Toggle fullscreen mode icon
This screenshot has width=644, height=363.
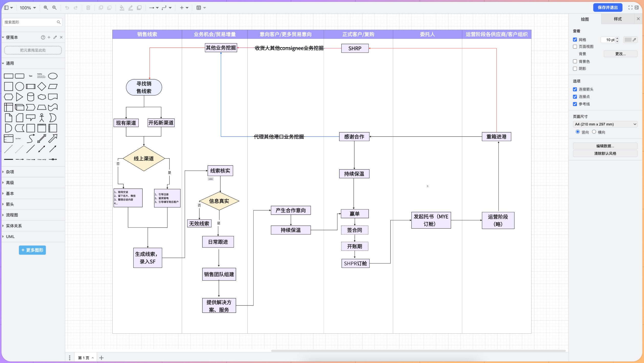tap(630, 8)
